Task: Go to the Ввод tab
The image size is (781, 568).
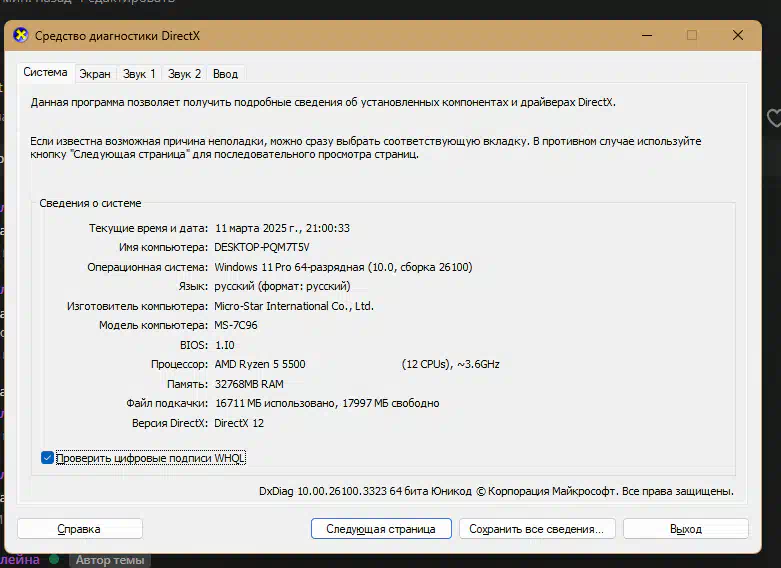Action: coord(225,74)
